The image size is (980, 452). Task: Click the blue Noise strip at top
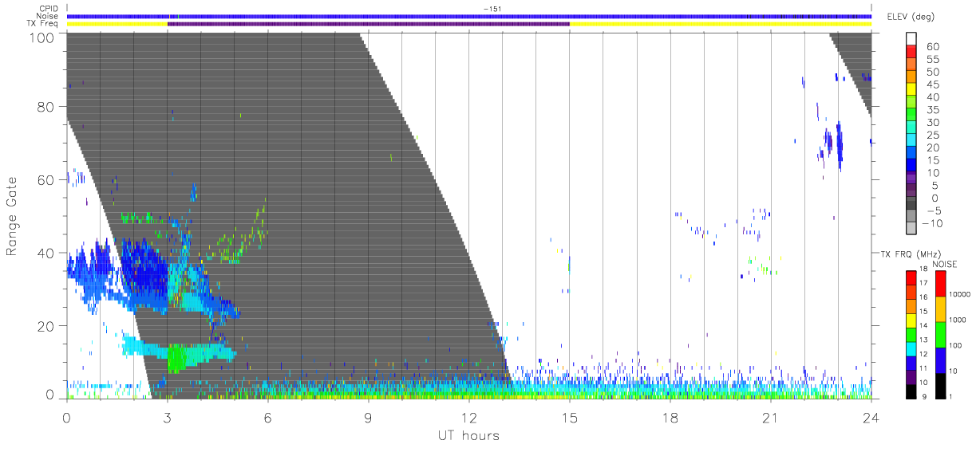pyautogui.click(x=468, y=16)
